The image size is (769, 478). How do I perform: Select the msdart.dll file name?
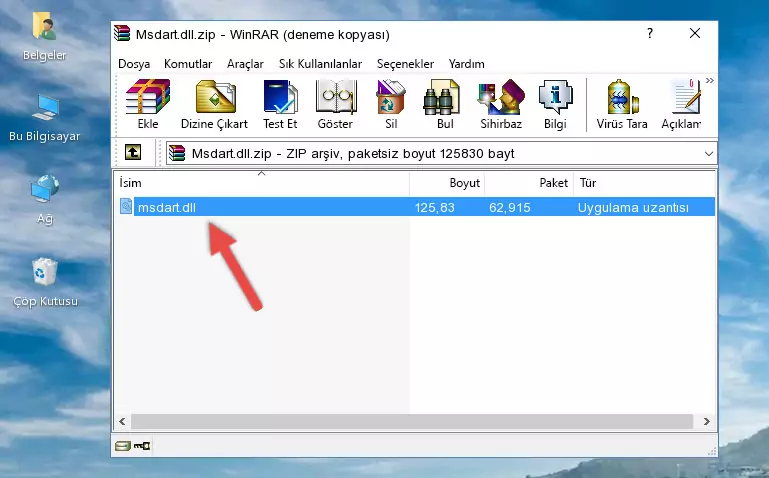tap(167, 207)
